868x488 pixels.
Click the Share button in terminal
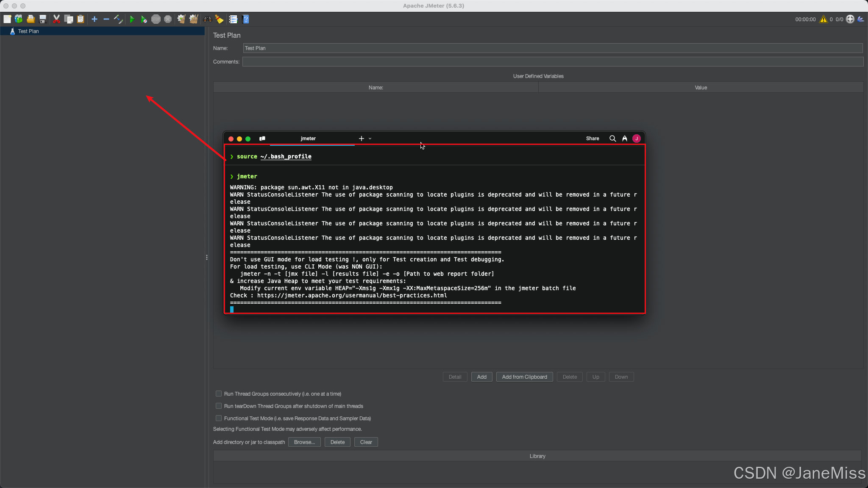tap(593, 139)
